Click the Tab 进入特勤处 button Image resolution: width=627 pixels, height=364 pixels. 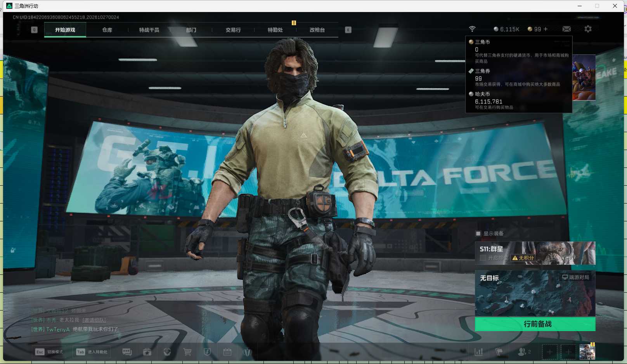pyautogui.click(x=92, y=352)
